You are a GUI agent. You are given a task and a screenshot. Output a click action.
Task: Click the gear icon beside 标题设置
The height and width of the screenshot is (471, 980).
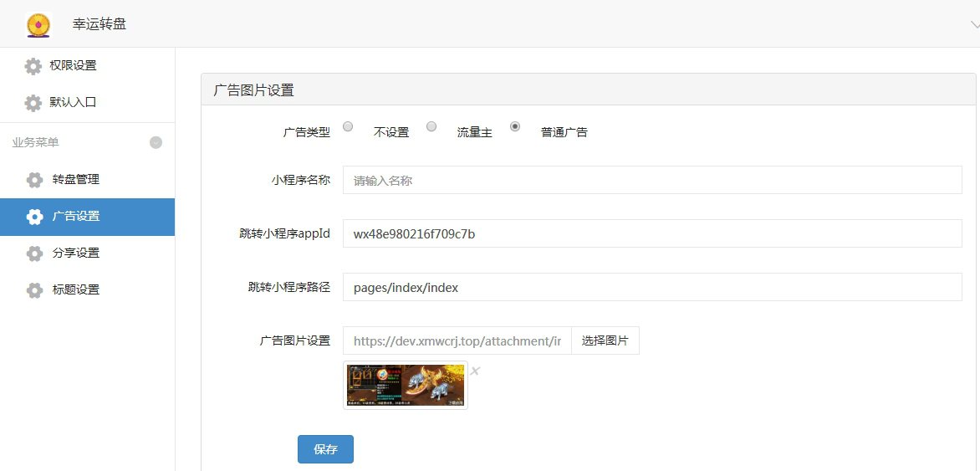(x=34, y=290)
